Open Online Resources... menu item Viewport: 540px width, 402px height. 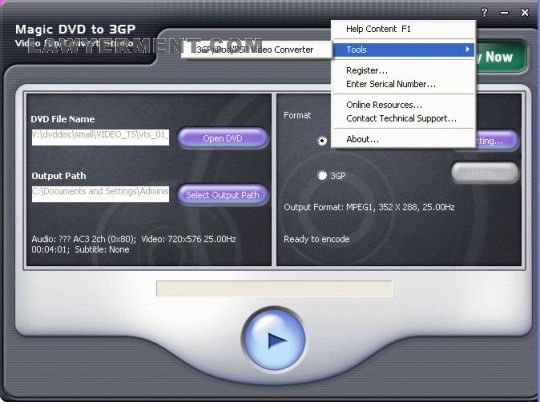click(x=404, y=105)
